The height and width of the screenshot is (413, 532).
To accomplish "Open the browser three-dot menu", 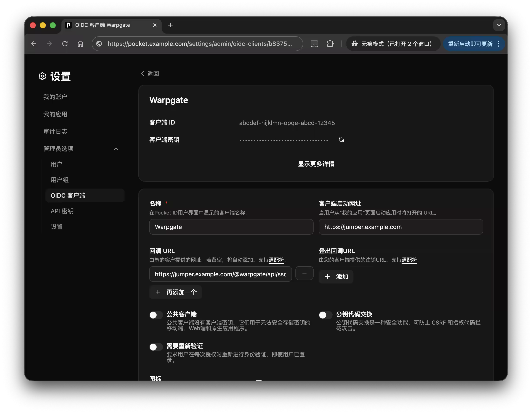I will point(498,44).
